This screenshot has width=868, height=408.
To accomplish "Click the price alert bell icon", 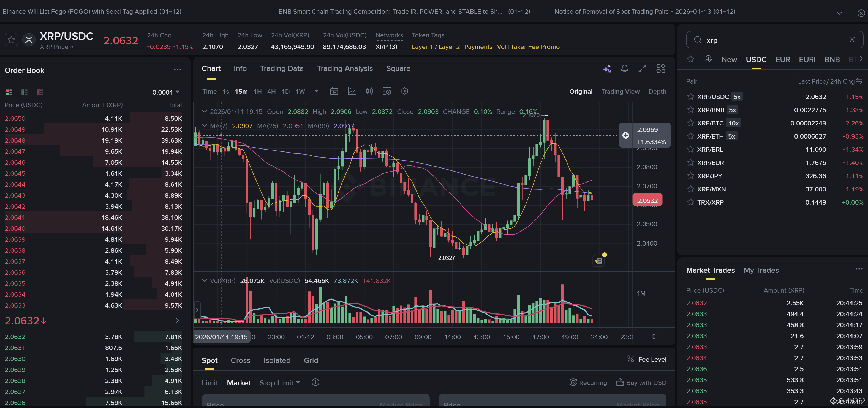I will (x=624, y=69).
